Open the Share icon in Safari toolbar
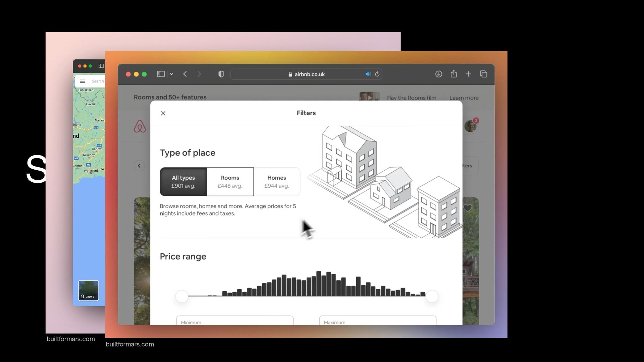The height and width of the screenshot is (362, 644). (x=454, y=74)
